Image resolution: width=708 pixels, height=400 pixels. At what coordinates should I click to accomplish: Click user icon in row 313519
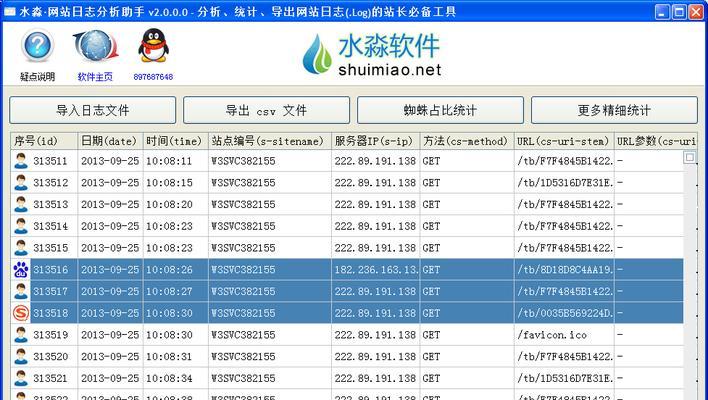point(21,335)
